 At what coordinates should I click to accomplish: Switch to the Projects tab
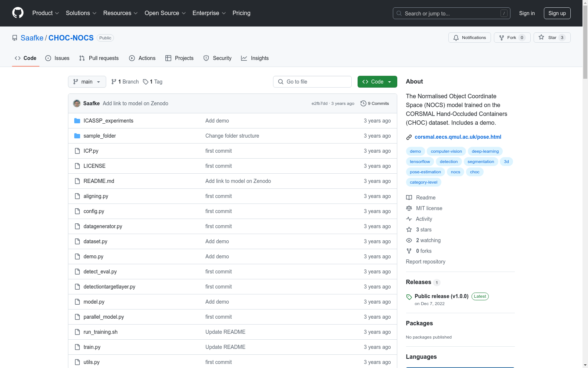(179, 58)
